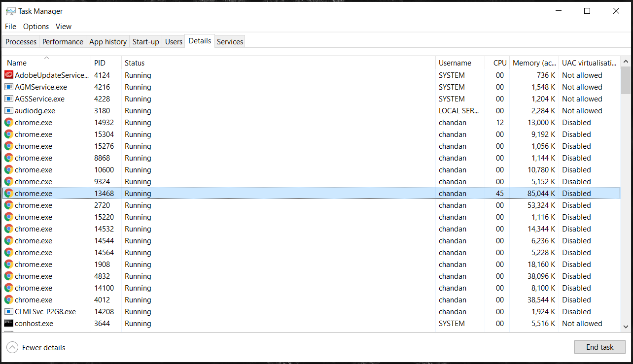Click Chrome icon for PID 14564
This screenshot has width=633, height=364.
(9, 252)
